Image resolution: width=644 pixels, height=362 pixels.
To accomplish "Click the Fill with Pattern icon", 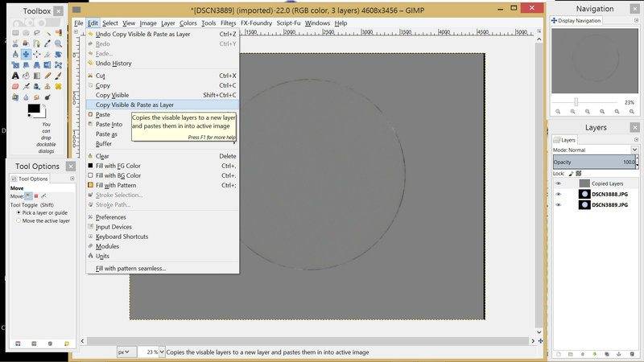I will point(89,185).
